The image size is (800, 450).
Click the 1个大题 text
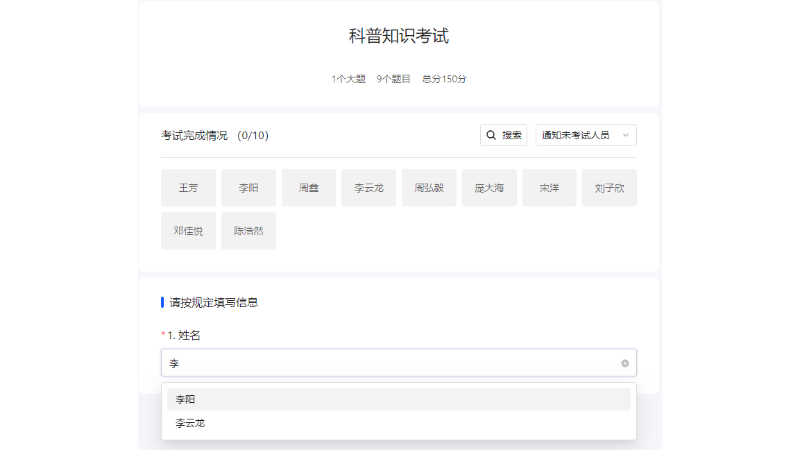pyautogui.click(x=348, y=79)
